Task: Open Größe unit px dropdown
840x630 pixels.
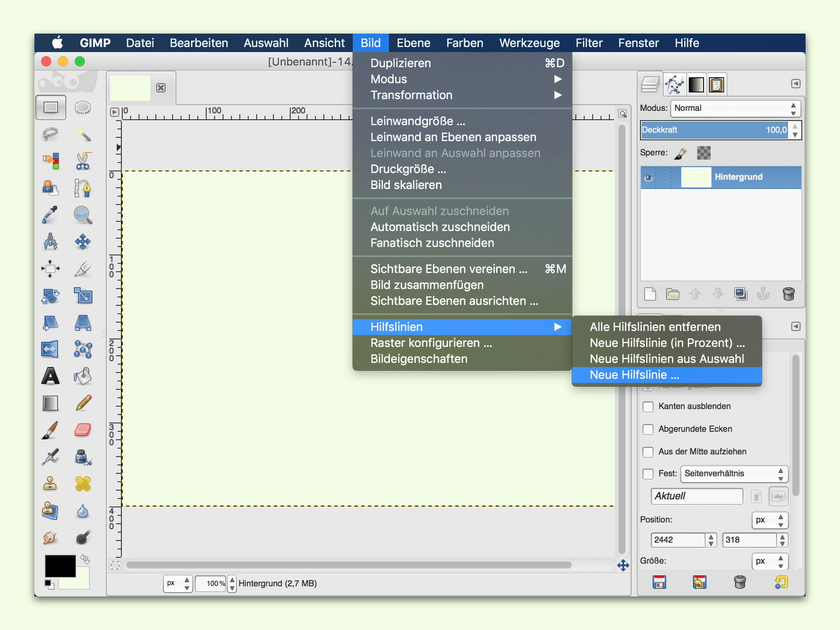Action: click(x=770, y=561)
